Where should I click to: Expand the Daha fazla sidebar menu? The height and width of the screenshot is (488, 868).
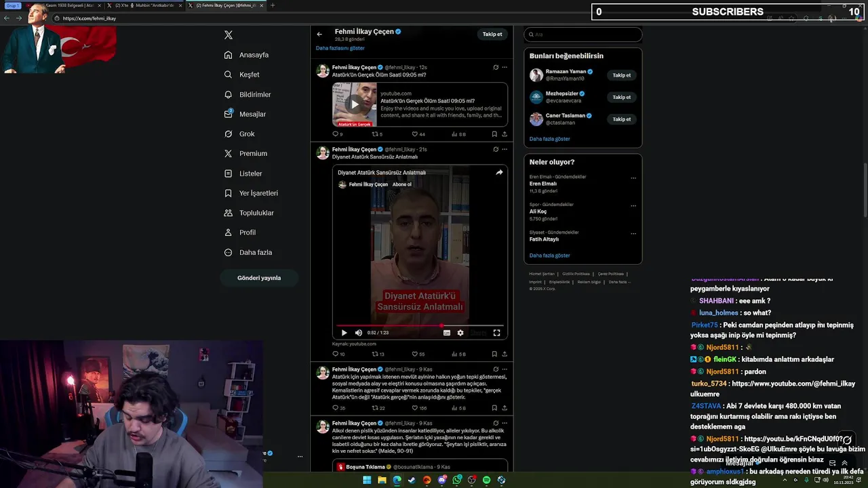click(248, 252)
